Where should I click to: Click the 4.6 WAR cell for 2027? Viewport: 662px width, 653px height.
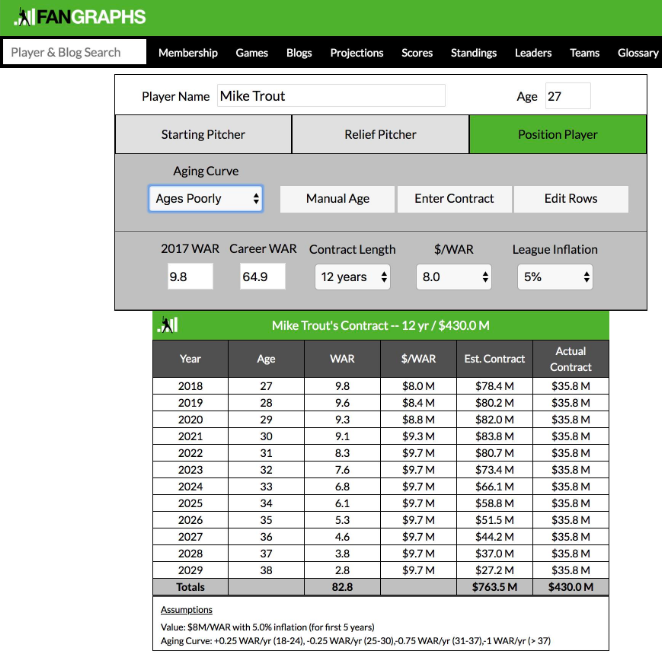(342, 536)
